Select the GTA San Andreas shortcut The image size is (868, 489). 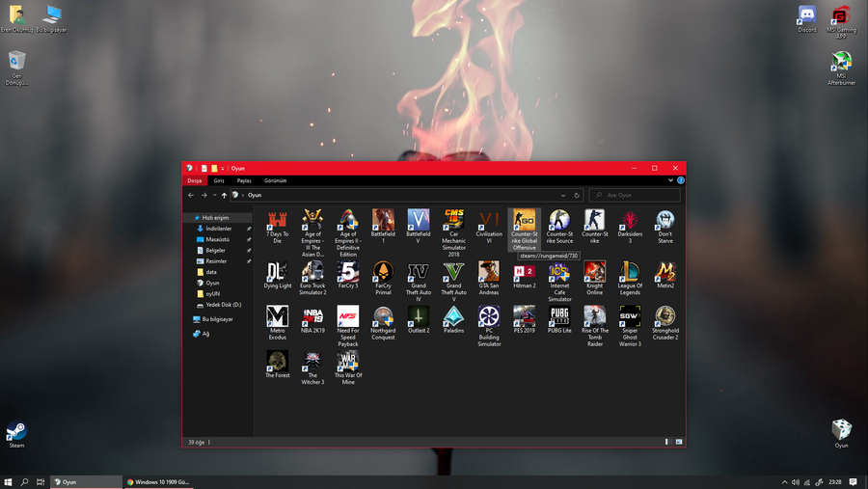click(489, 278)
